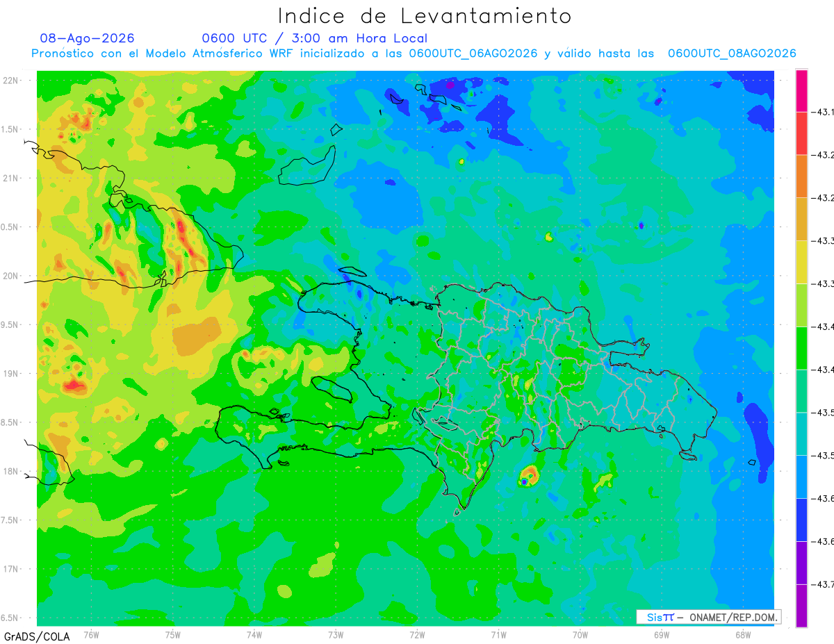Click the '-43.7' color bar value
Screen dimensions: 834x644
tap(824, 584)
